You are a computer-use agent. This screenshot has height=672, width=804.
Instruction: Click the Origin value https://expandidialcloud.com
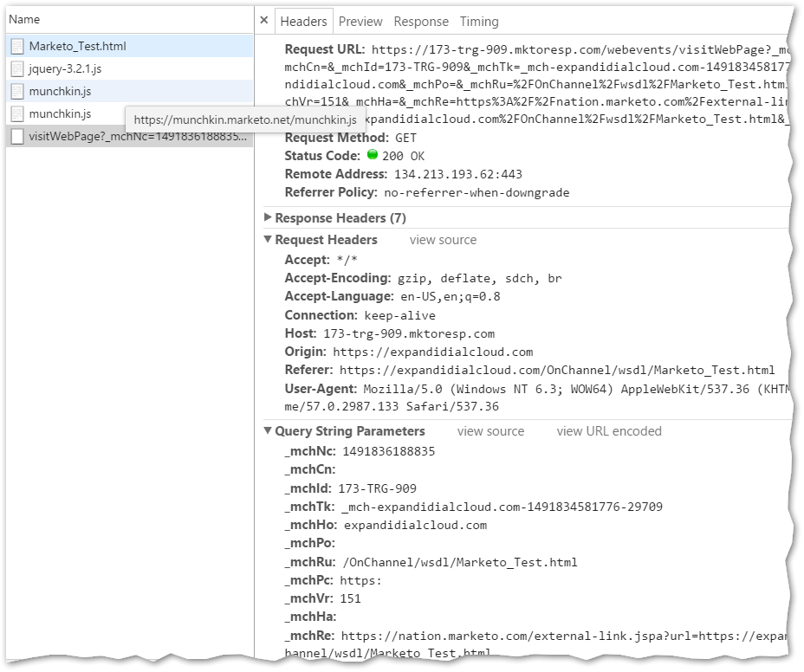[x=433, y=352]
